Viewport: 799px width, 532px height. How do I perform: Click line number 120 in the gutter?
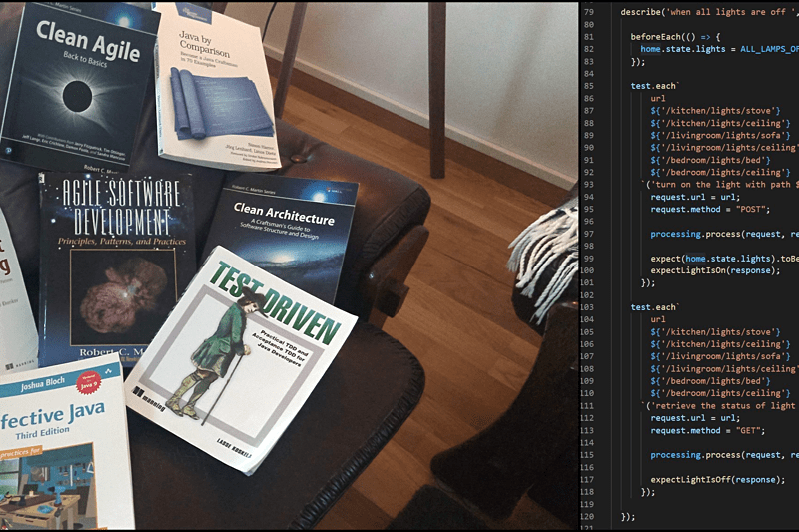(587, 517)
